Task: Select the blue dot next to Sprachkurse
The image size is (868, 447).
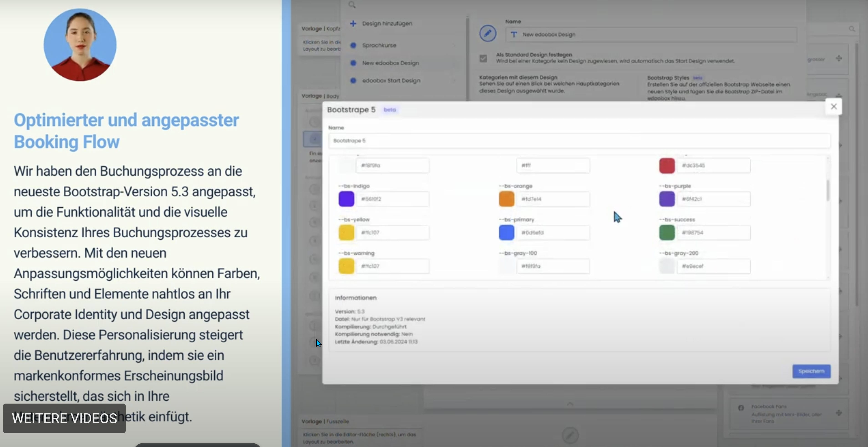Action: coord(353,45)
